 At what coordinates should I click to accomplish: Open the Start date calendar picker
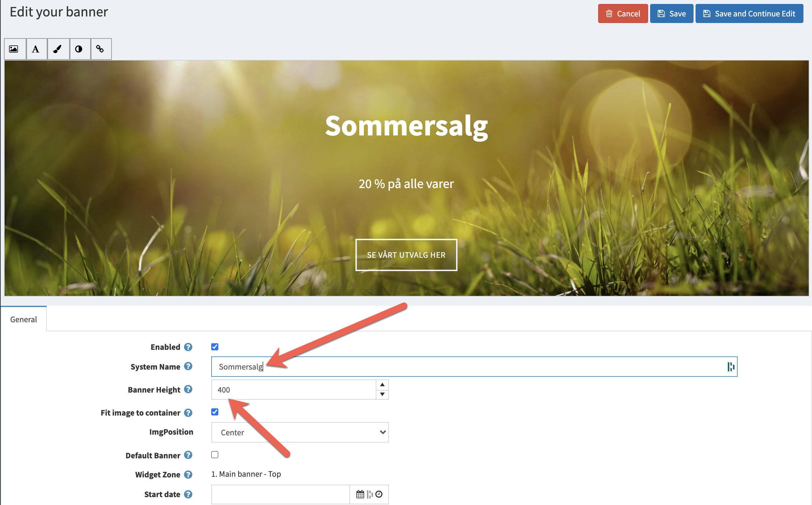pyautogui.click(x=360, y=494)
